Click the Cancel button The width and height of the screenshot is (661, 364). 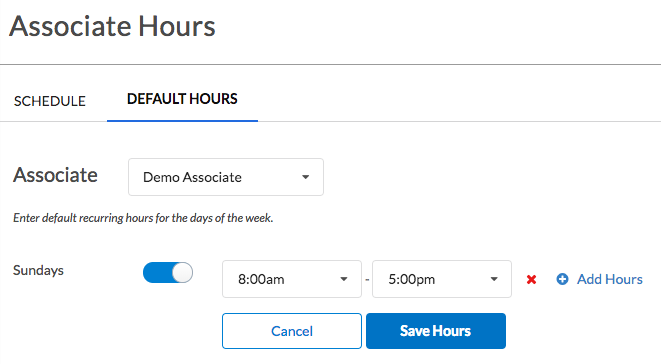pyautogui.click(x=292, y=331)
